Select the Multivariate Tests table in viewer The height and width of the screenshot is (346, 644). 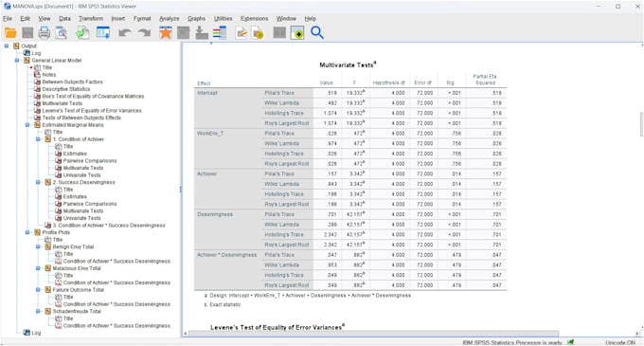350,183
